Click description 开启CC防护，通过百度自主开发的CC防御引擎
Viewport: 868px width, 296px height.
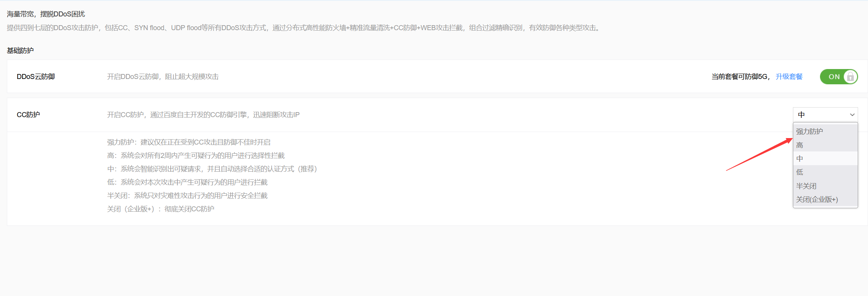click(x=203, y=115)
